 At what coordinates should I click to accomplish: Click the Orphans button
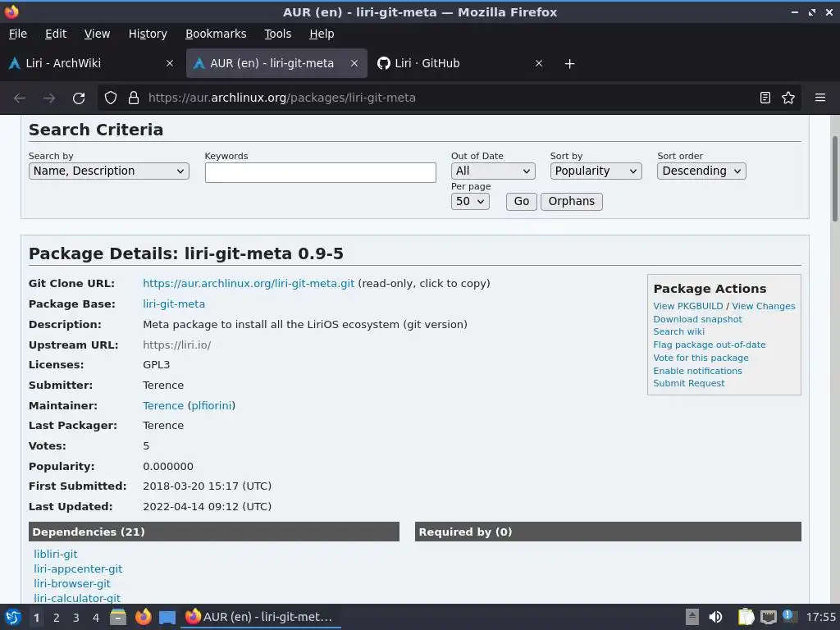tap(572, 202)
